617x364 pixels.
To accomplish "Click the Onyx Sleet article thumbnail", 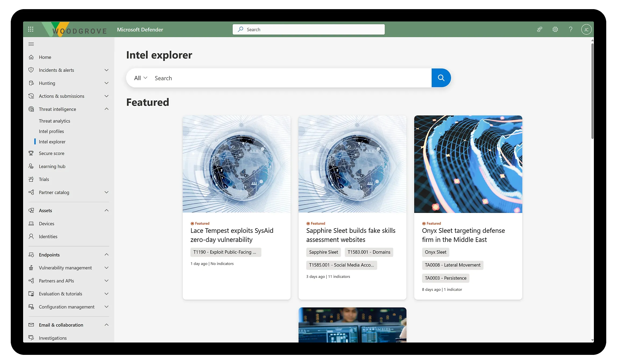I will click(x=468, y=164).
